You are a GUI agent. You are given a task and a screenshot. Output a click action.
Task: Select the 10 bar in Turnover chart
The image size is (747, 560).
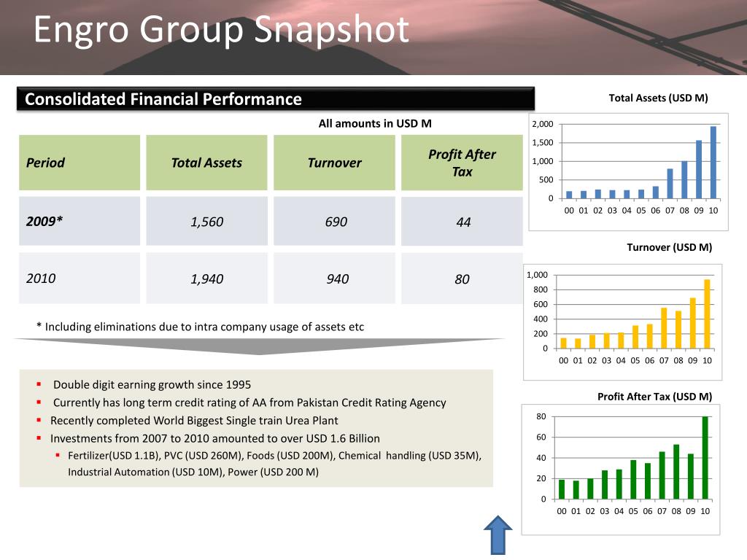coord(707,314)
